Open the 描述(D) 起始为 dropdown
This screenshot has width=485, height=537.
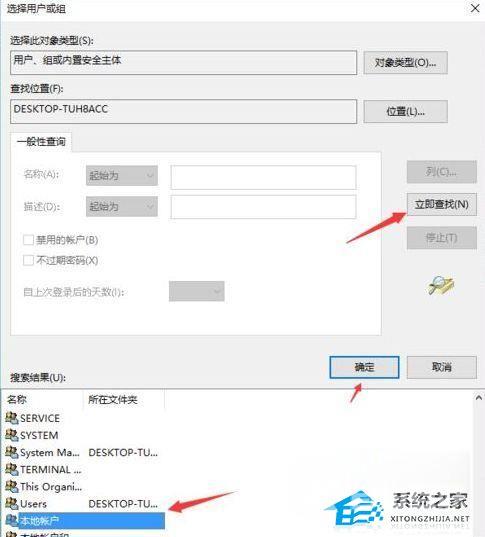(x=122, y=207)
